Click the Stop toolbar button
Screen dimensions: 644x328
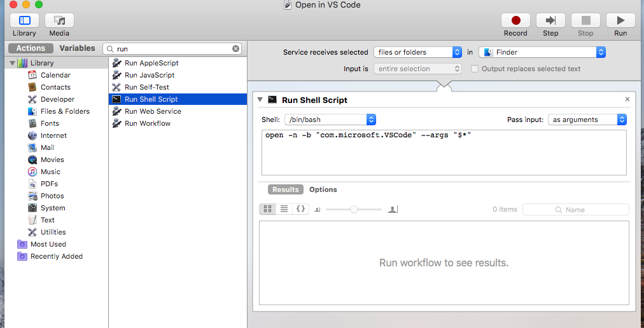585,20
